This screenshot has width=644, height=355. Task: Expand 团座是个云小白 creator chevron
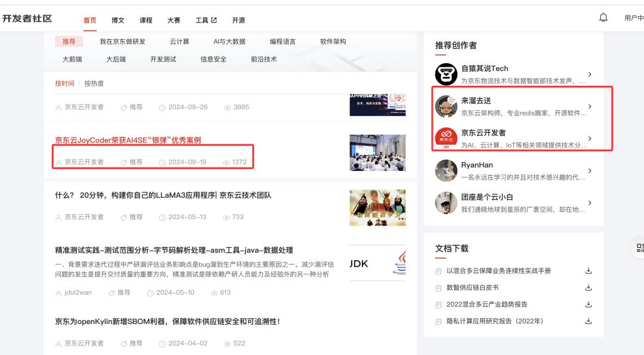tap(590, 203)
